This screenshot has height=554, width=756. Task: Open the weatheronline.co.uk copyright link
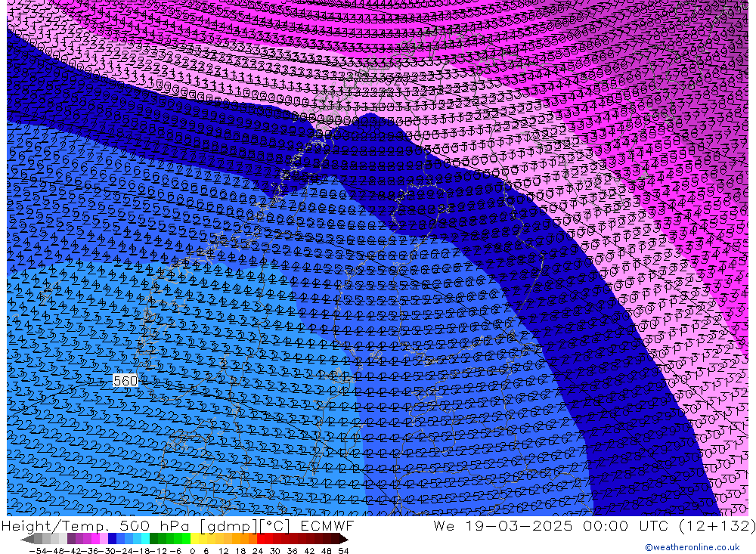[692, 547]
